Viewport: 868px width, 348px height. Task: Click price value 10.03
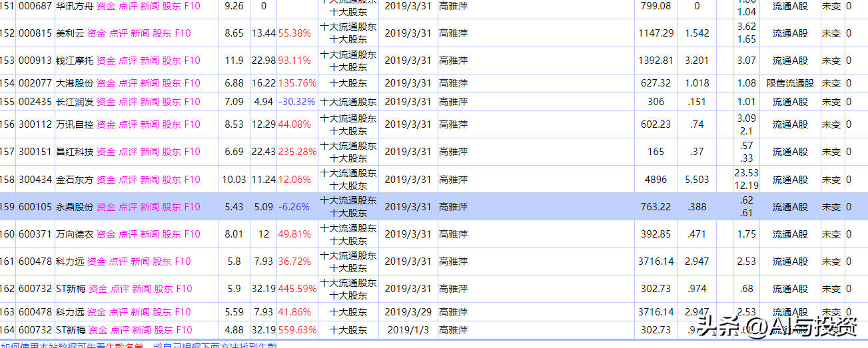coord(234,179)
